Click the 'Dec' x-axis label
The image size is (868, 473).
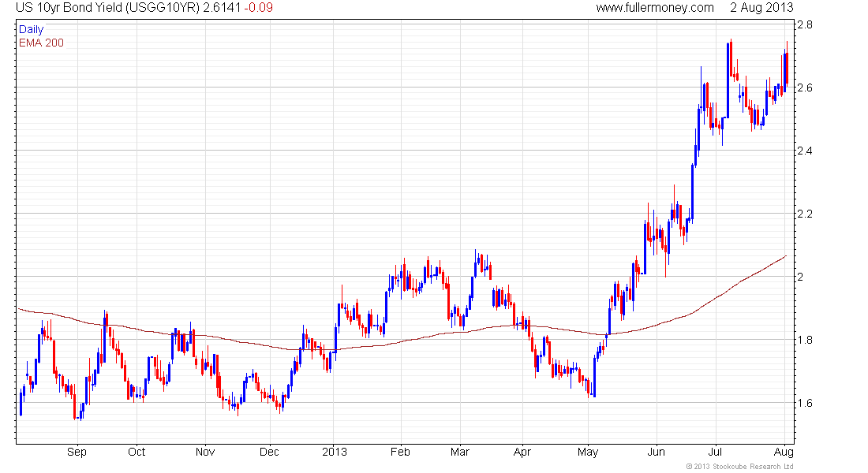pyautogui.click(x=269, y=452)
